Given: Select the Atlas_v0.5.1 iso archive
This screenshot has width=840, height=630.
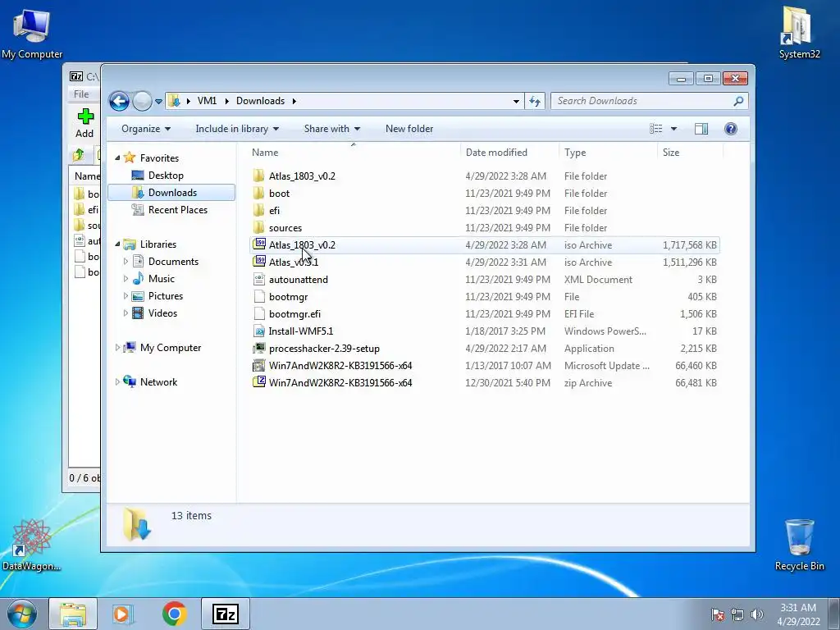Looking at the screenshot, I should 485,262.
